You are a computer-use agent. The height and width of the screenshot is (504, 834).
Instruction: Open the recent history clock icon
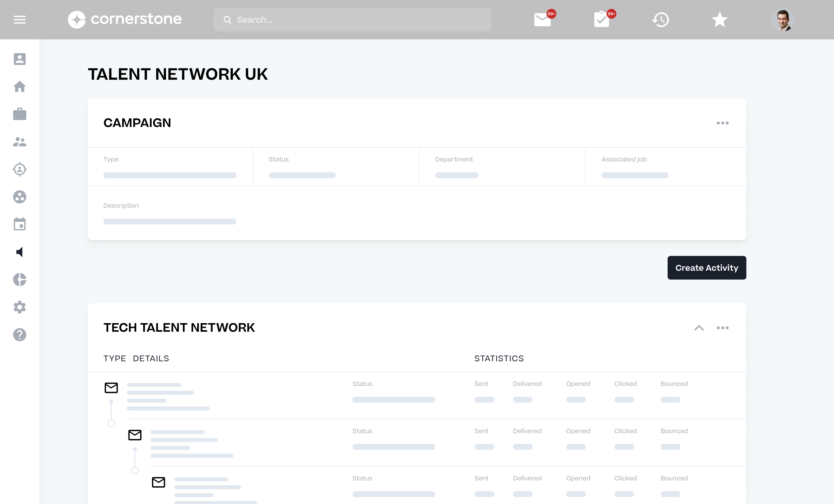point(661,20)
